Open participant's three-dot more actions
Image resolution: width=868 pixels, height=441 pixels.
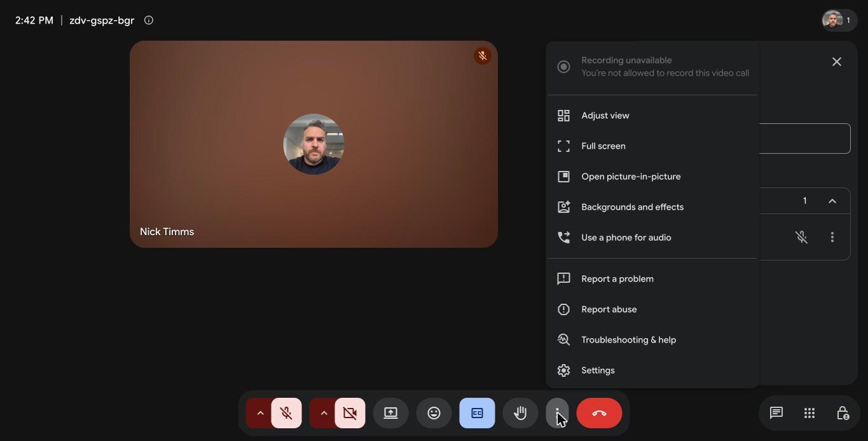click(832, 237)
